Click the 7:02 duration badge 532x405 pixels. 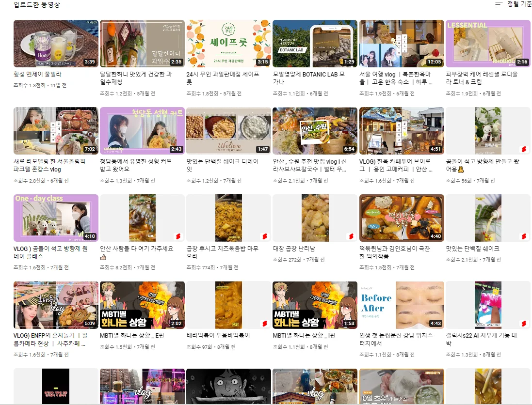90,149
